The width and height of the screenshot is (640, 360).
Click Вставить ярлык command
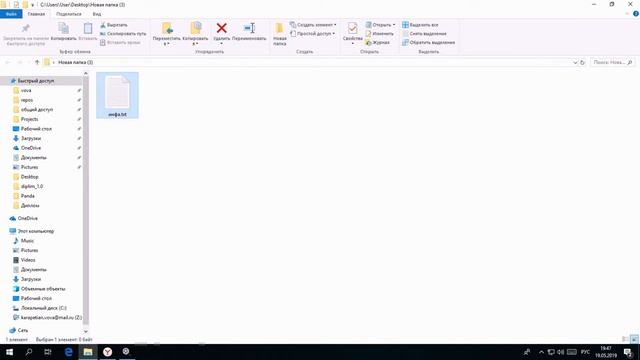pos(120,42)
